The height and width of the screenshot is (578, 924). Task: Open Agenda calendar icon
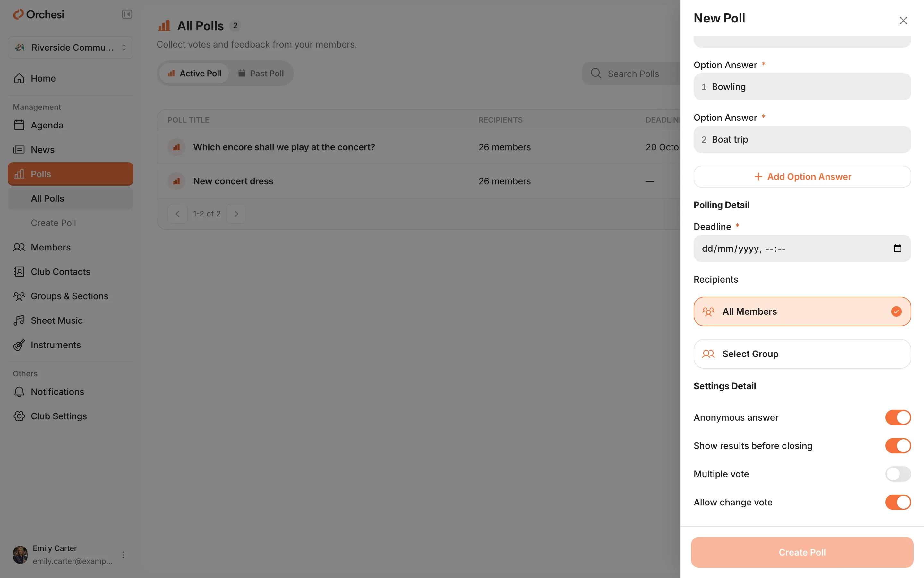(19, 125)
